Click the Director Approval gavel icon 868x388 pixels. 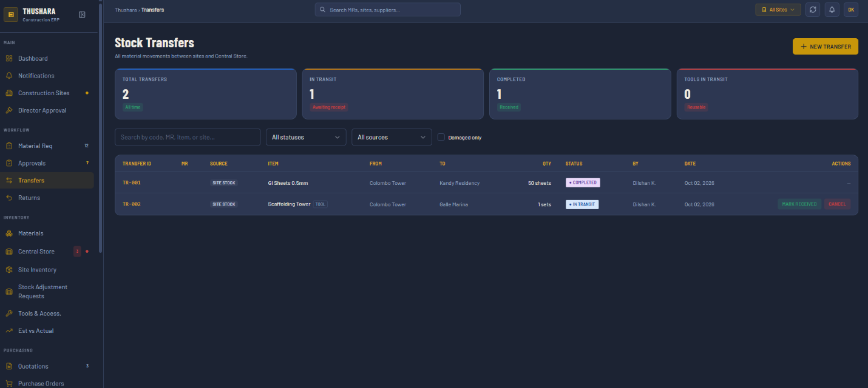pos(9,110)
